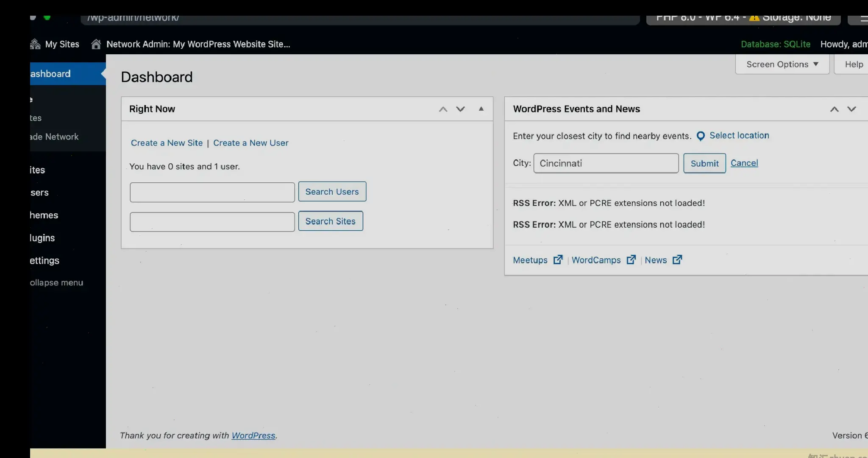Click the Create a New Site link
This screenshot has height=458, width=868.
point(167,142)
